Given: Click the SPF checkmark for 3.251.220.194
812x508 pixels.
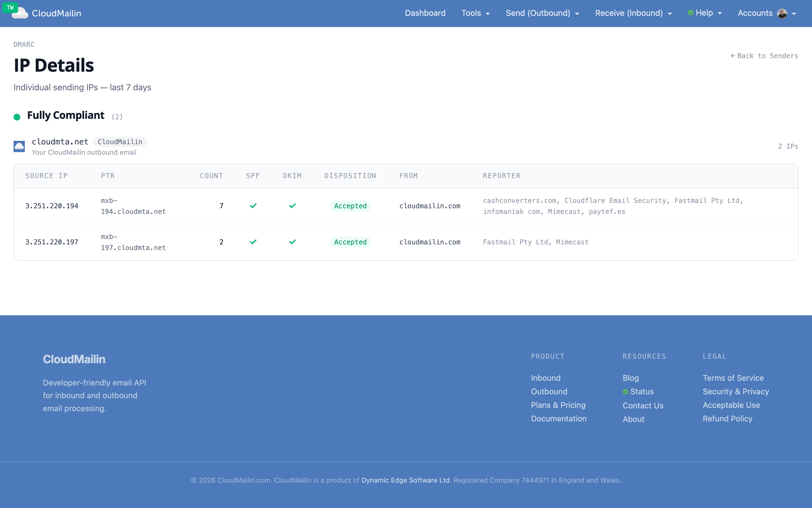Looking at the screenshot, I should [x=253, y=206].
